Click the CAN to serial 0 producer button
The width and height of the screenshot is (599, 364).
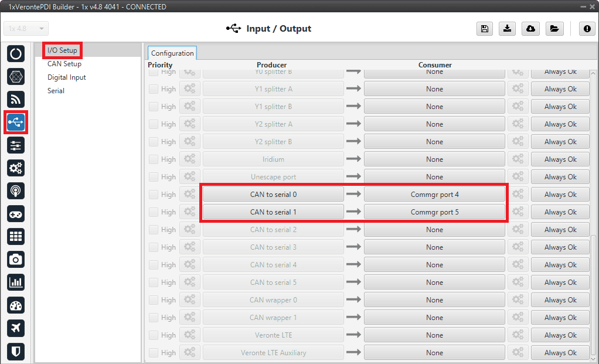tap(273, 195)
